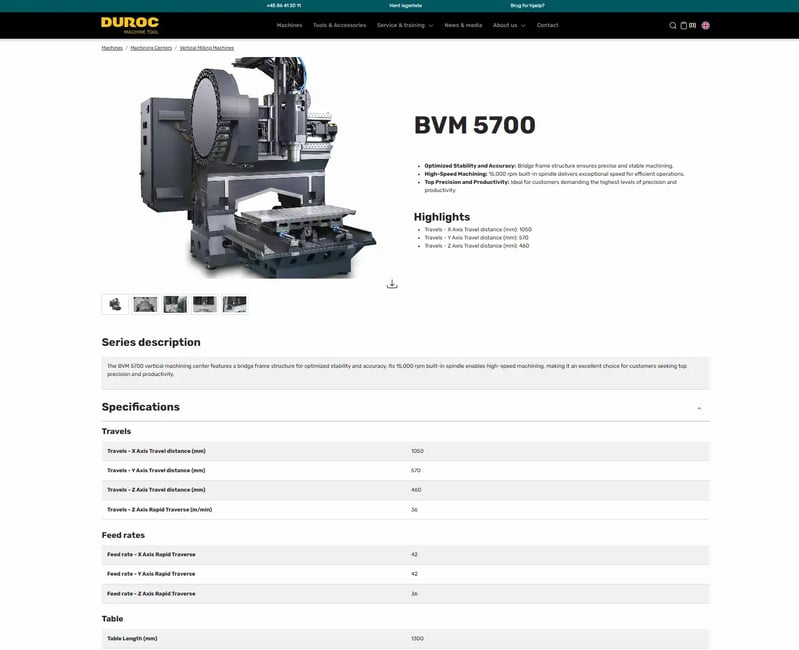
Task: Click 'Top Precision and Productivity' bullet text
Action: pyautogui.click(x=550, y=186)
